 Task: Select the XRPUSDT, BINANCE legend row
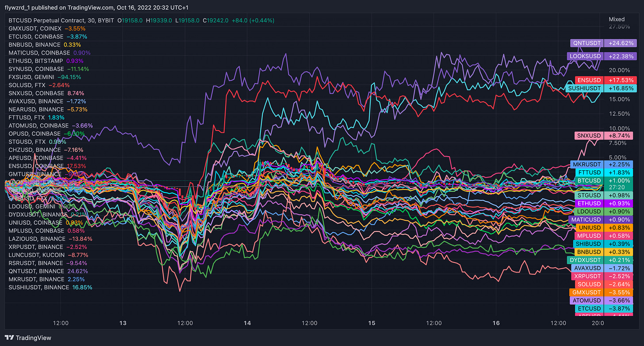click(x=48, y=247)
